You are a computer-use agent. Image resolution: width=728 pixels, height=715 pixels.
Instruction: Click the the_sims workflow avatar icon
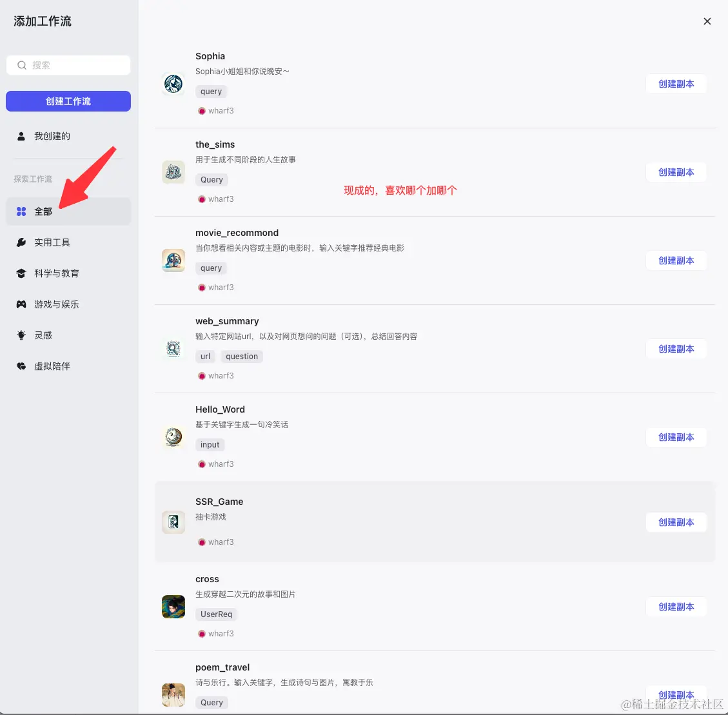coord(173,172)
